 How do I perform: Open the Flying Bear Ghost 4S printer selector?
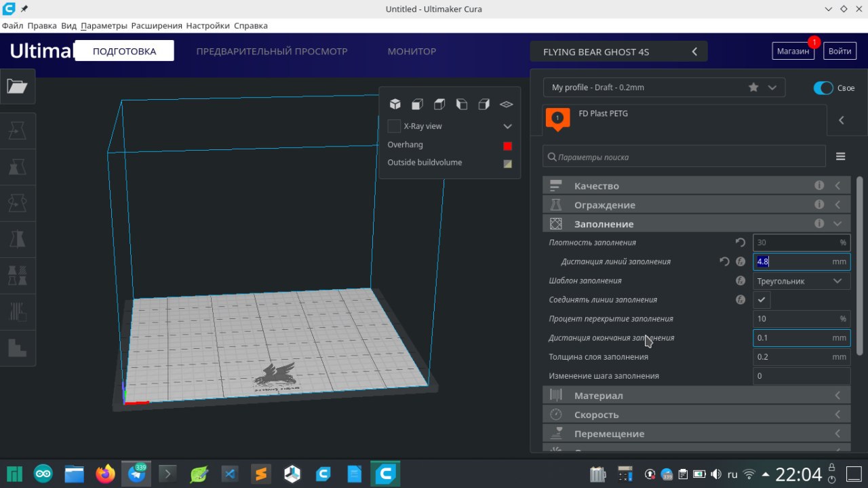pyautogui.click(x=618, y=52)
